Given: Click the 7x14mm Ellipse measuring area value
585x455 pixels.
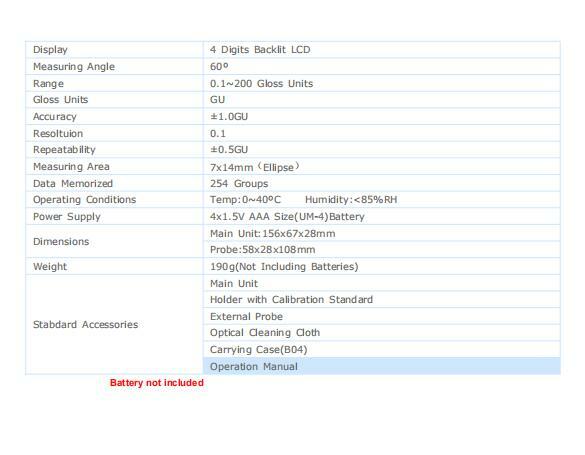Looking at the screenshot, I should (x=255, y=167).
